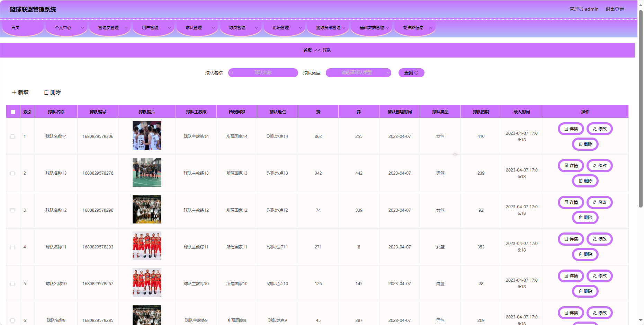This screenshot has width=644, height=325.
Task: Click 修改 for row 球队名称9
Action: (x=599, y=313)
